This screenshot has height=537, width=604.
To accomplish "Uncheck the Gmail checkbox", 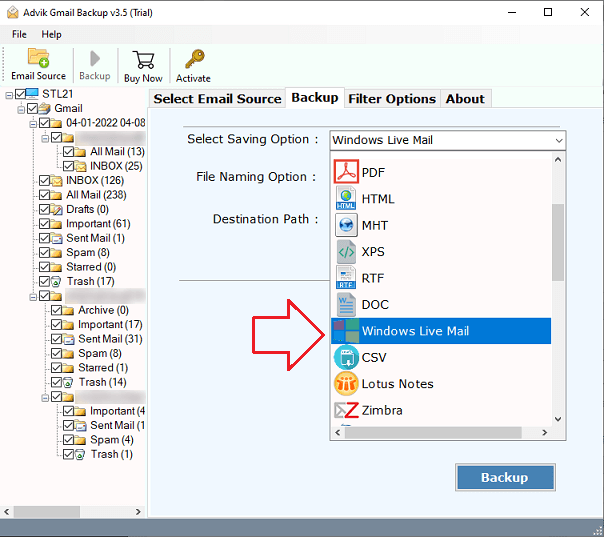I will pyautogui.click(x=32, y=108).
